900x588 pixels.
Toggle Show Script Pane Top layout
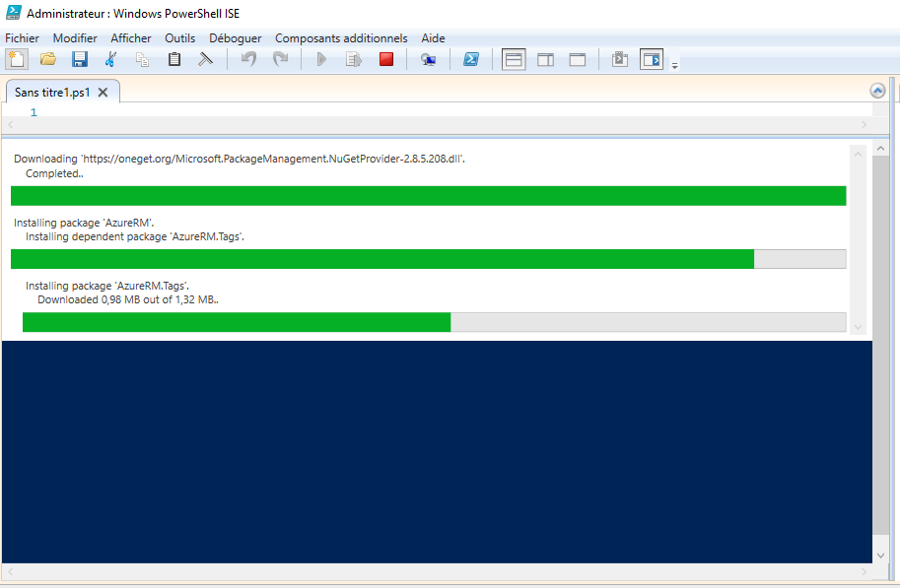click(513, 59)
